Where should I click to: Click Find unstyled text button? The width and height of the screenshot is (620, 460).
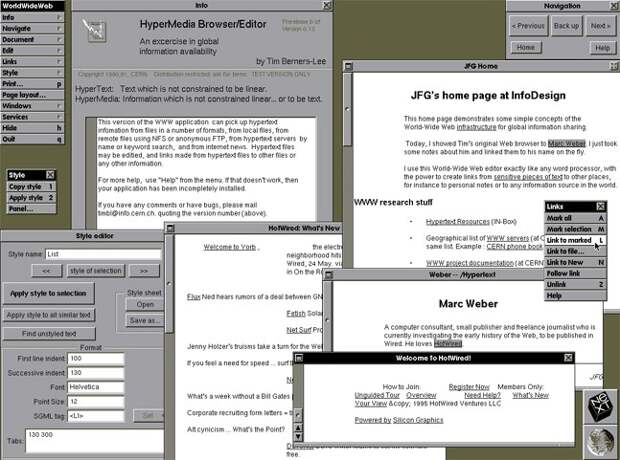pyautogui.click(x=49, y=333)
